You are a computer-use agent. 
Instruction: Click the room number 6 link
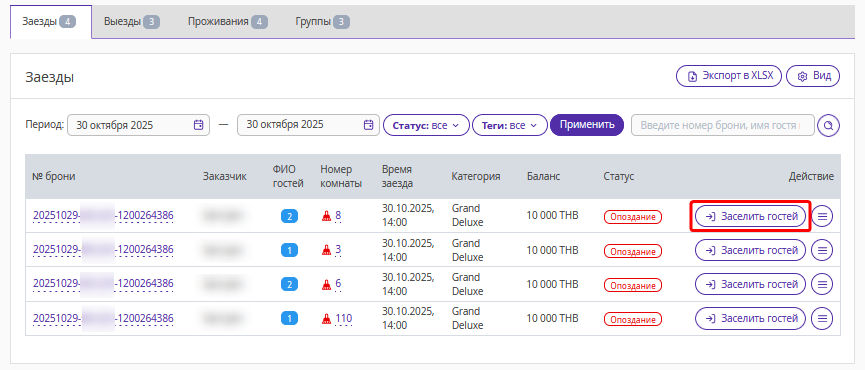pyautogui.click(x=338, y=284)
